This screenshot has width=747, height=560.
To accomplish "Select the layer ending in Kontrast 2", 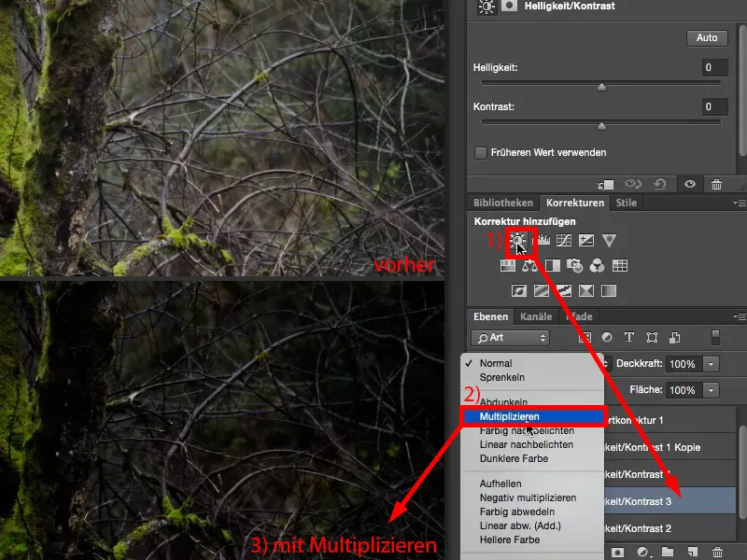I will 669,528.
